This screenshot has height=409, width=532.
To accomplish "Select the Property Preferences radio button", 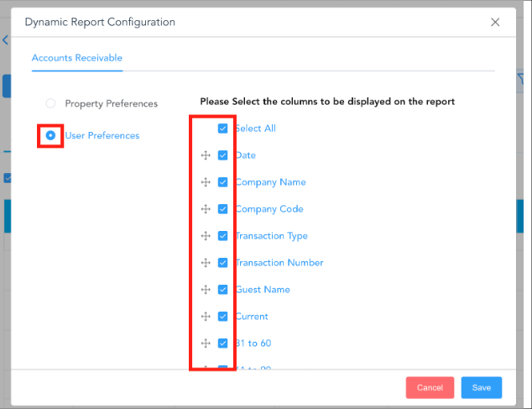I will (x=50, y=103).
